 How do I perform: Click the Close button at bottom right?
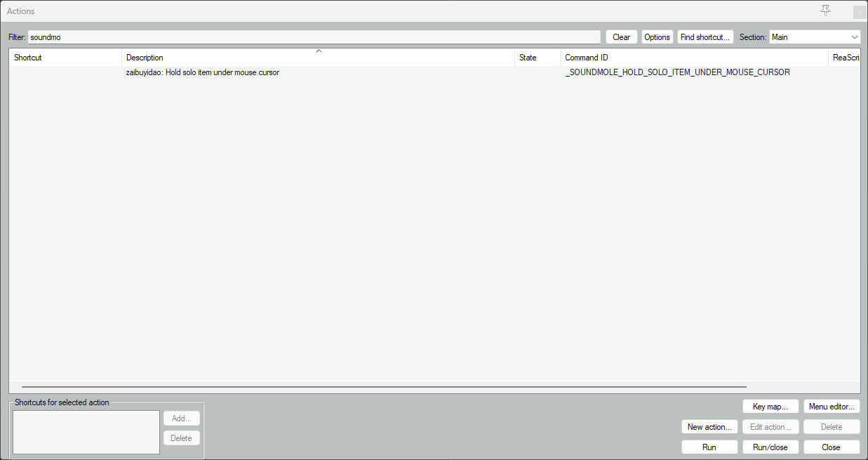832,447
